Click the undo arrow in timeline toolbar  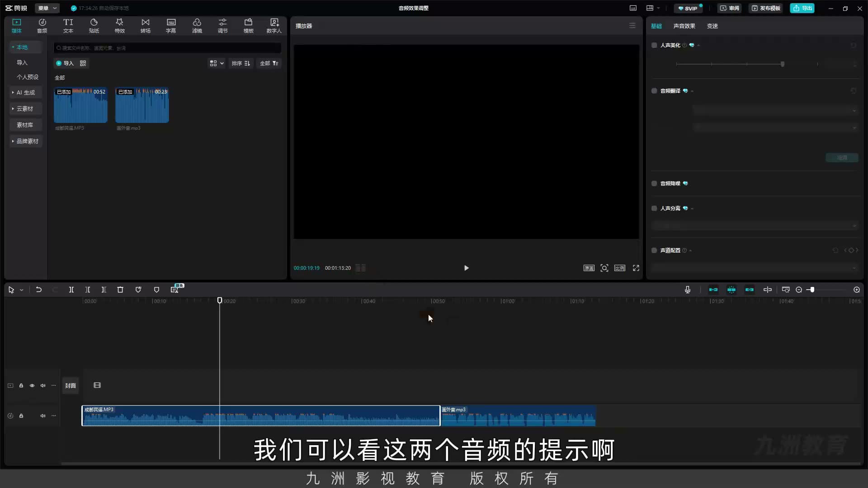click(x=39, y=290)
